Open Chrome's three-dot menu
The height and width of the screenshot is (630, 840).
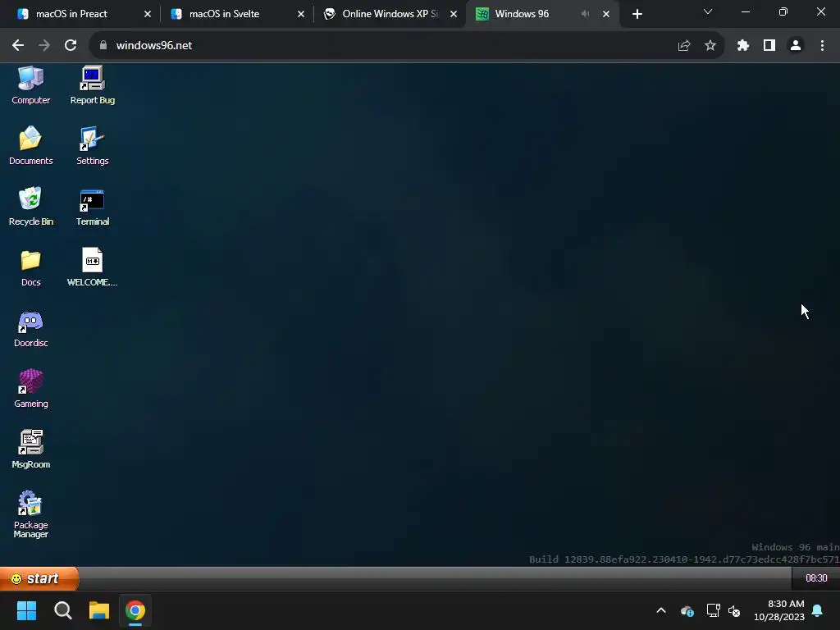coord(822,46)
